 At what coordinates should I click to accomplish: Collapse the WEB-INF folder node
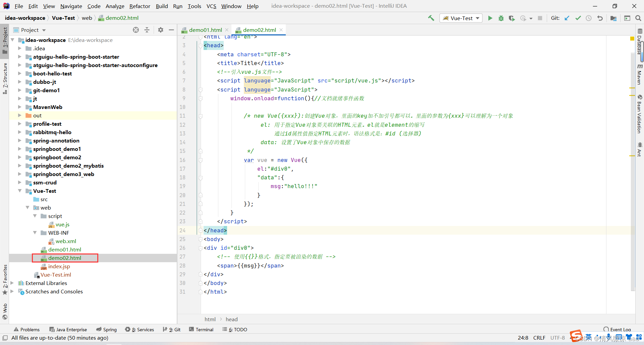click(35, 233)
